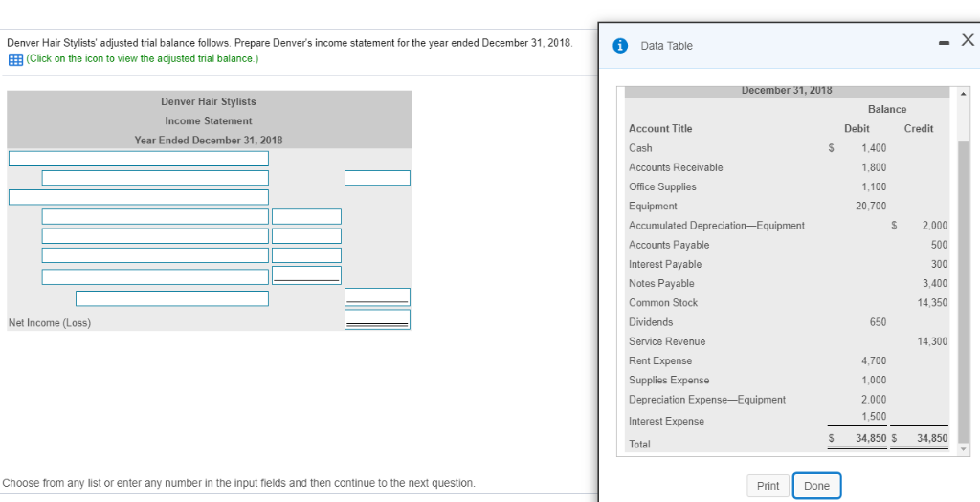Click the Supplies Expense debit value 1,000
Screen dimensions: 980x502
[x=874, y=381]
